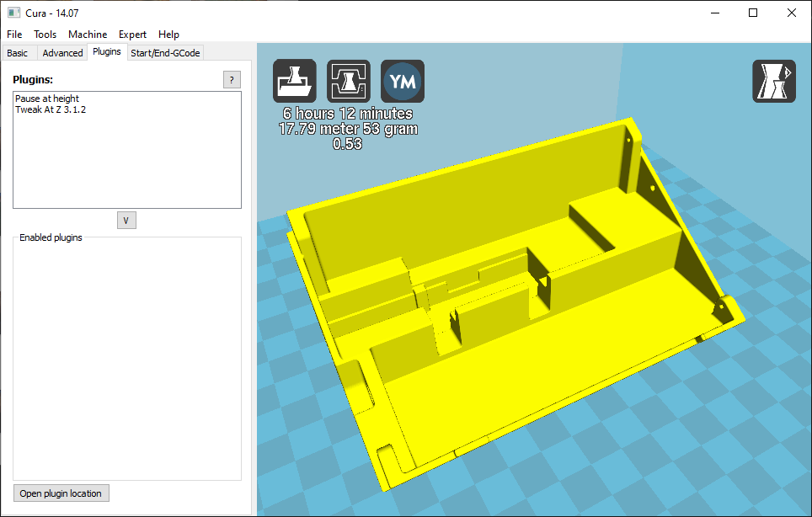Click the Cura app icon in title bar
This screenshot has width=812, height=517.
click(14, 13)
